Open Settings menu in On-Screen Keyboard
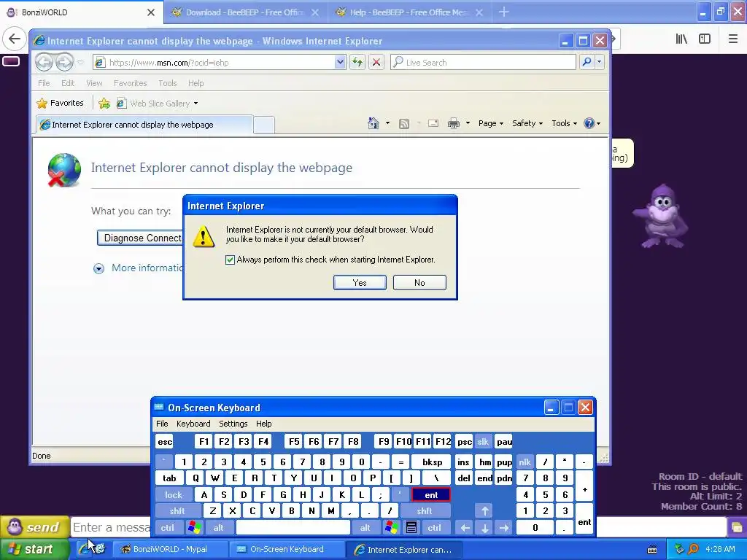 233,424
